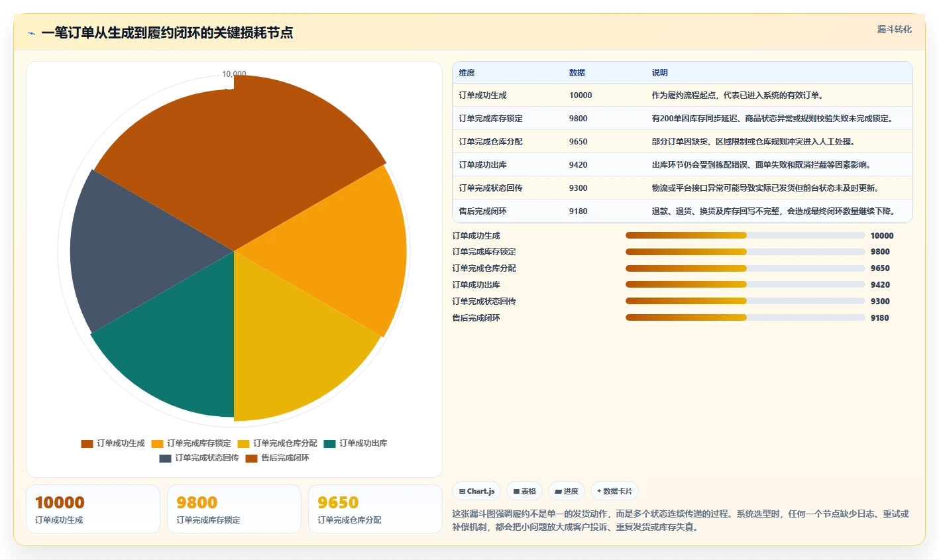Click the 9420 value in the table

tap(578, 165)
